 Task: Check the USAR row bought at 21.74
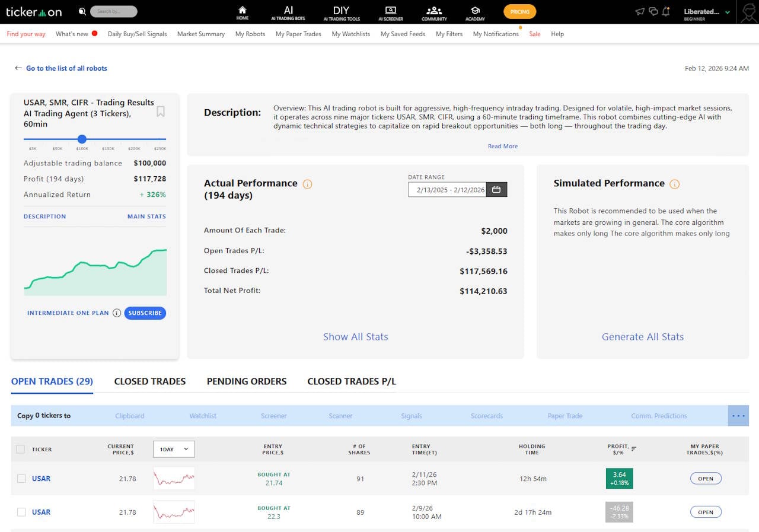coord(21,479)
